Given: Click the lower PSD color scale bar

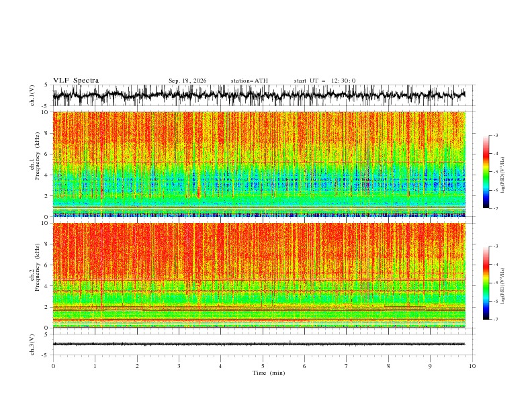Looking at the screenshot, I should tap(486, 283).
